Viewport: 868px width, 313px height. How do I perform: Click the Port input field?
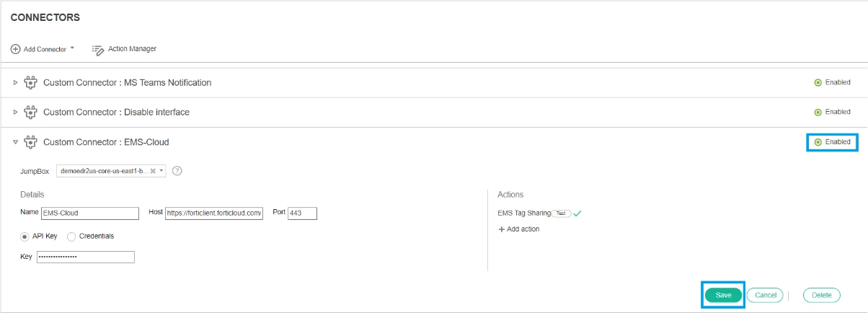coord(302,213)
